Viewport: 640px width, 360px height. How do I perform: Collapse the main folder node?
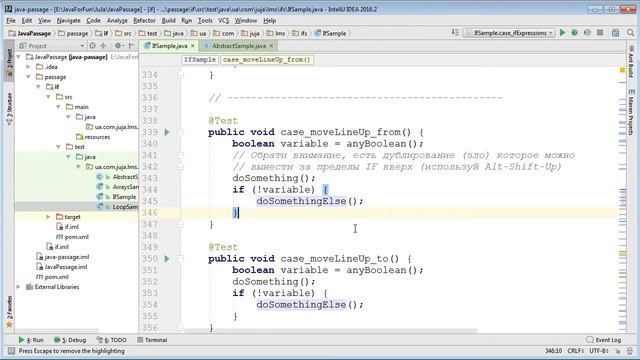(58, 107)
